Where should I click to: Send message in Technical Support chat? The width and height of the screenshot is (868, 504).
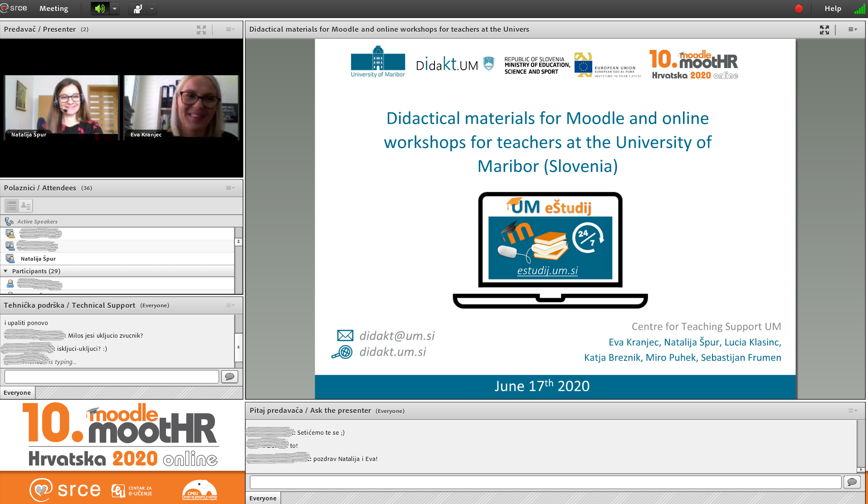(x=229, y=377)
